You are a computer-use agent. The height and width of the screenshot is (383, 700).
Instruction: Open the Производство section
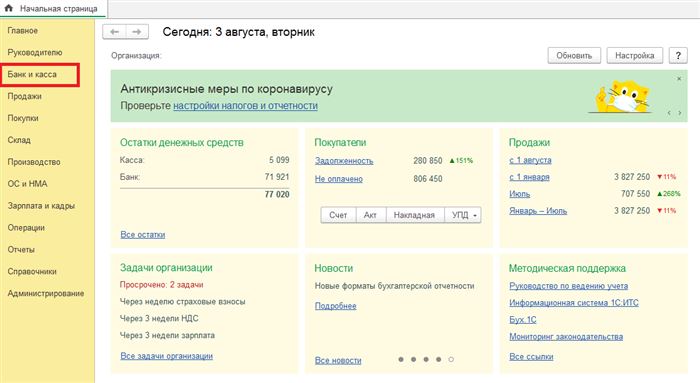(x=34, y=162)
